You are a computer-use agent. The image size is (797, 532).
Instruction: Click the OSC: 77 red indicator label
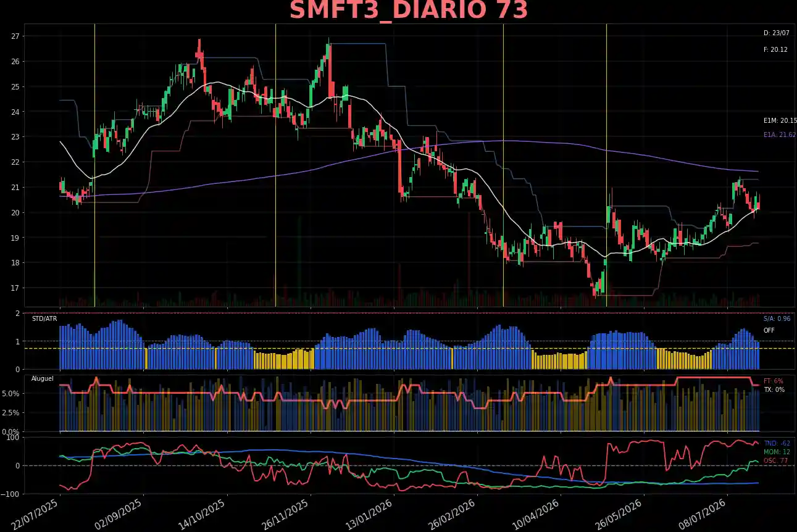776,460
